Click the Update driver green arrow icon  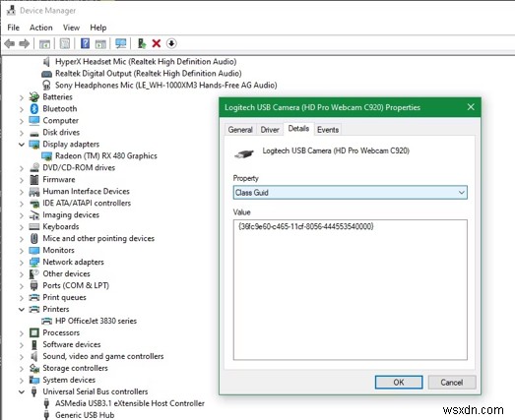pyautogui.click(x=142, y=43)
